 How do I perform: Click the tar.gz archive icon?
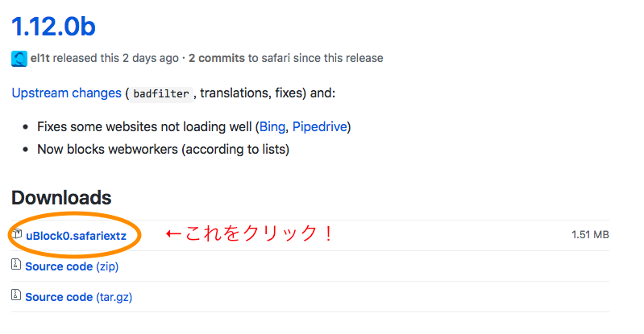[x=16, y=295]
